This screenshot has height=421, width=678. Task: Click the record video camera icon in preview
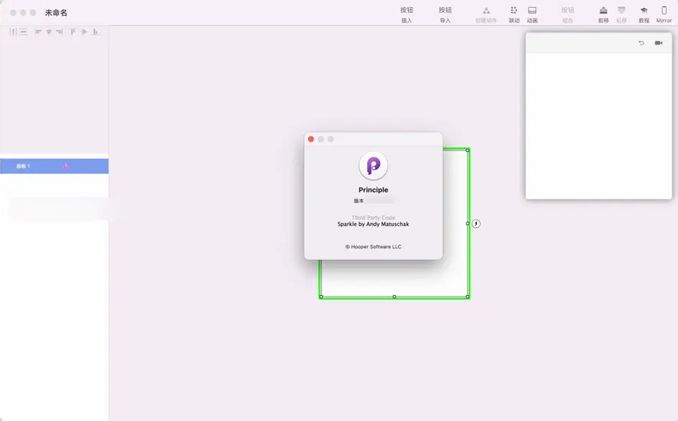click(x=659, y=43)
